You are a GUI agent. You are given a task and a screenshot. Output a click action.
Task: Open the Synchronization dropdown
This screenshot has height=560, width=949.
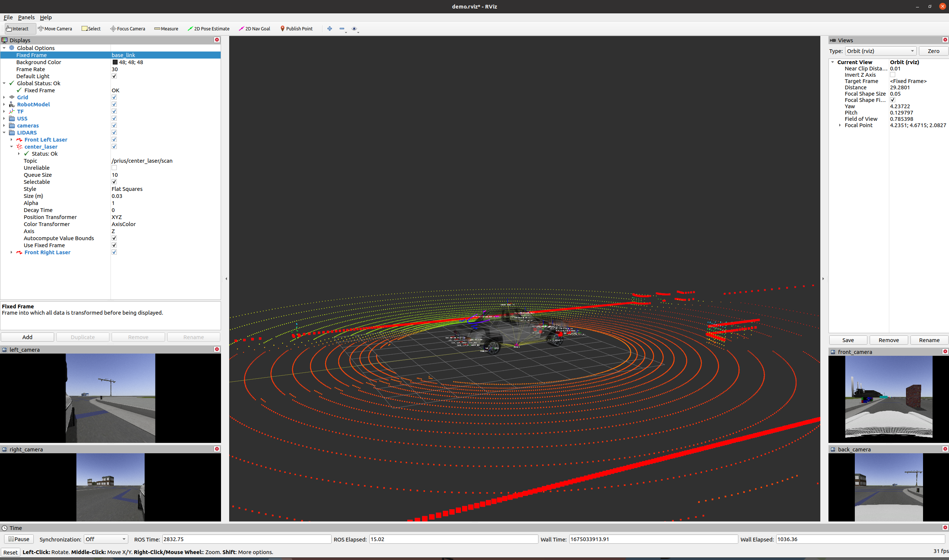pos(106,539)
